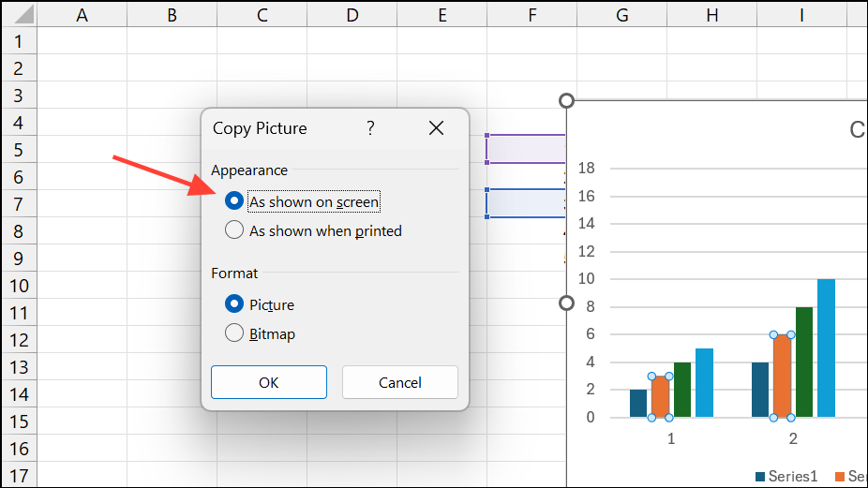This screenshot has height=488, width=868.
Task: Choose the Picture format option
Action: click(x=234, y=304)
